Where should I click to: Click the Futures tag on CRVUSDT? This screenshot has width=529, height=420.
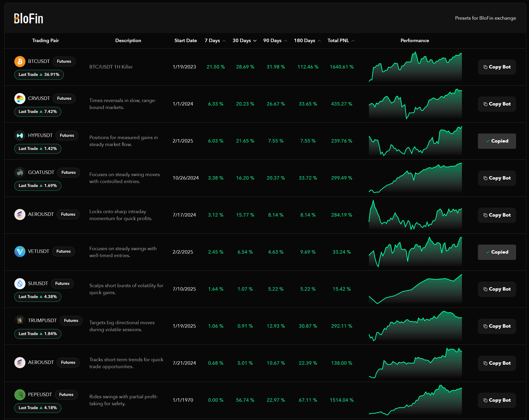64,98
